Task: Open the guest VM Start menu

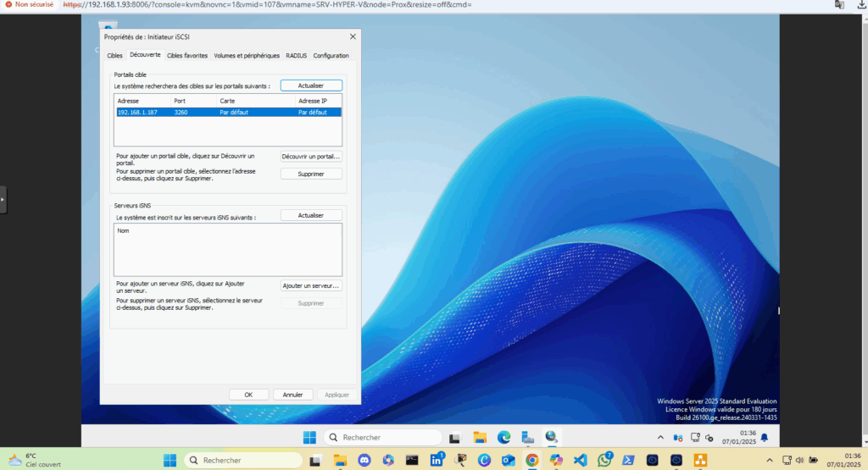Action: pos(309,437)
